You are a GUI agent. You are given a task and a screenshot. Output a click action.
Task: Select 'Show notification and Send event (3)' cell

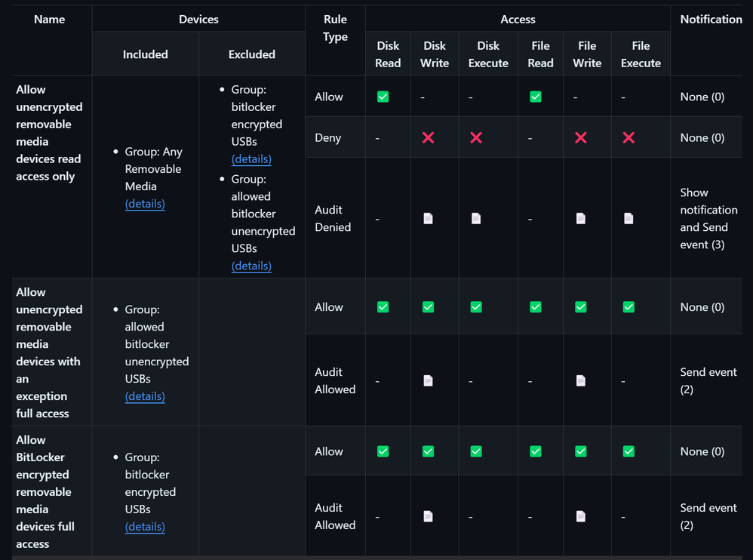[707, 218]
